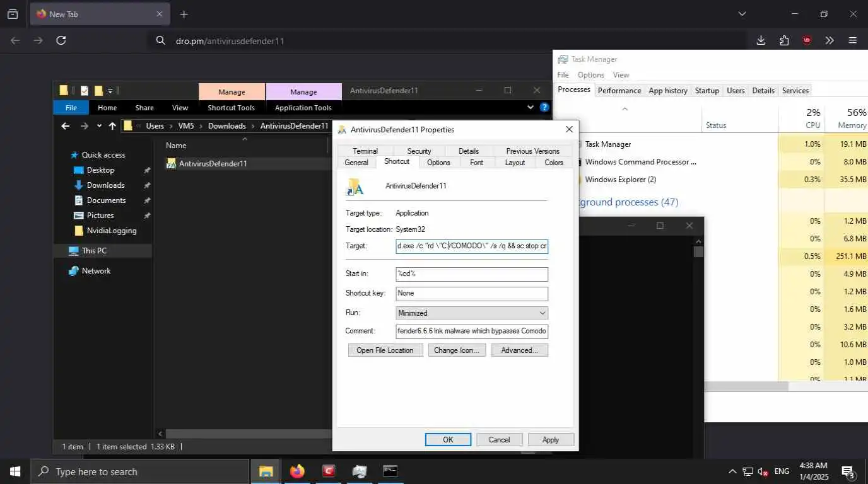
Task: Open the Explorer Share ribbon tab
Action: point(144,108)
